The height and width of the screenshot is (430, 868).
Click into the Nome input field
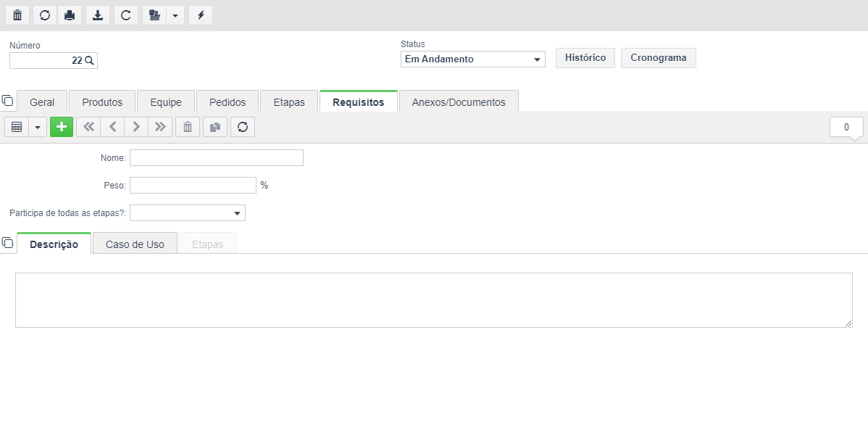[x=217, y=158]
